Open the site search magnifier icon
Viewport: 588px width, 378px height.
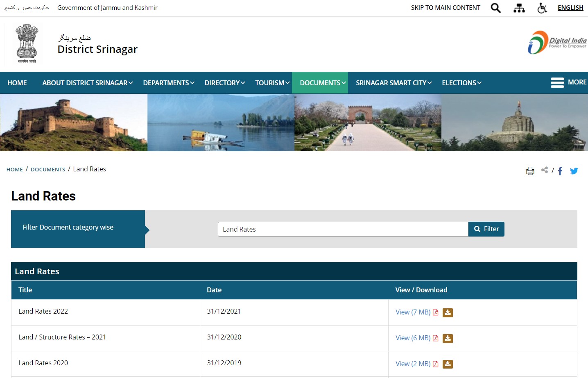(495, 7)
